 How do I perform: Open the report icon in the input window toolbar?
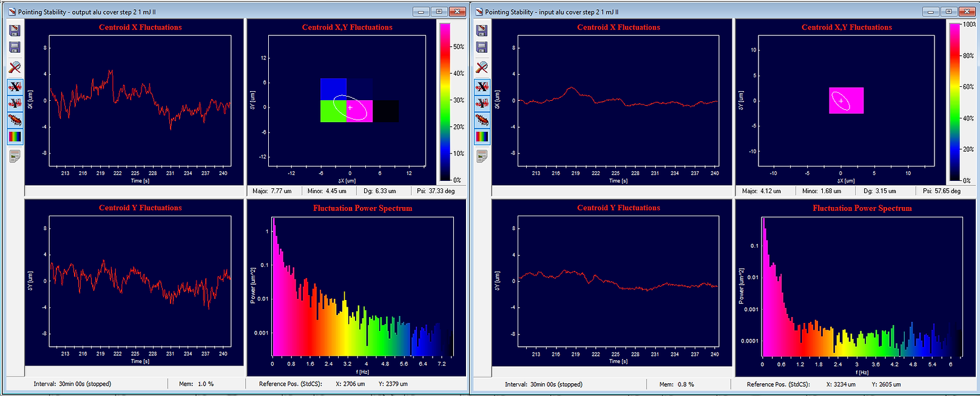(x=482, y=157)
